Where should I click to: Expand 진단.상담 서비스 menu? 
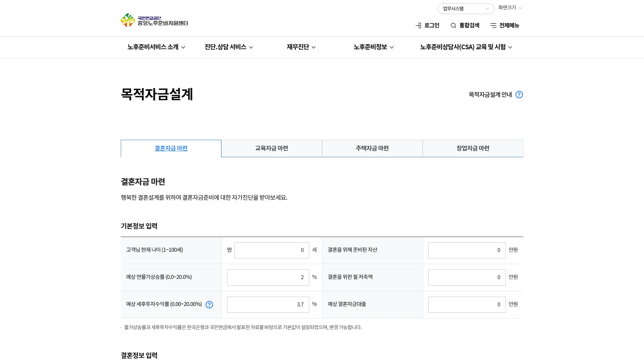tap(229, 47)
